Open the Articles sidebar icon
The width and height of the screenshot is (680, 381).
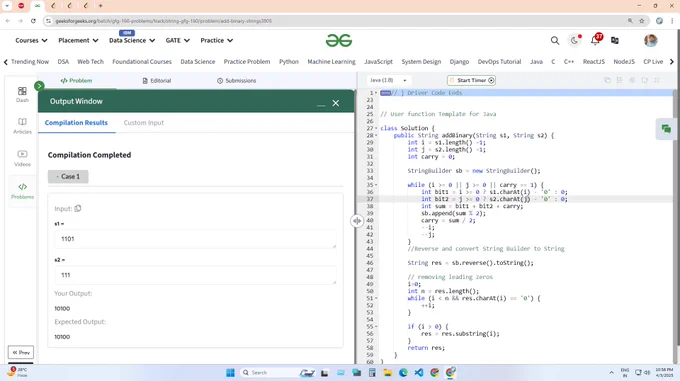pyautogui.click(x=22, y=126)
